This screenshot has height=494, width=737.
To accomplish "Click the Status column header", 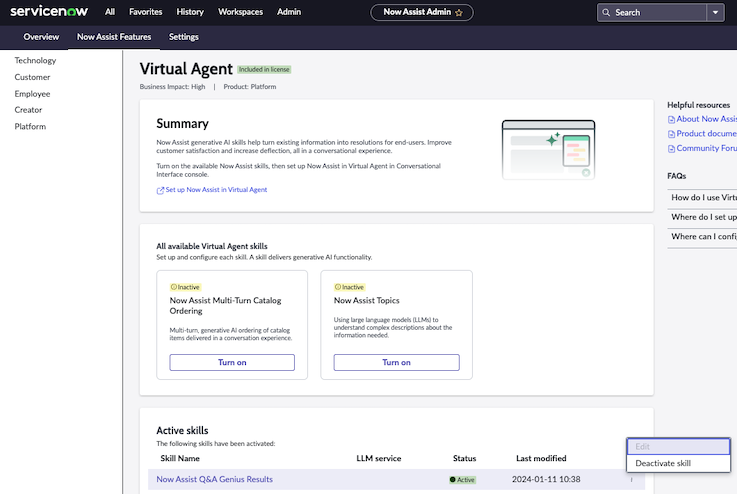I will 464,458.
